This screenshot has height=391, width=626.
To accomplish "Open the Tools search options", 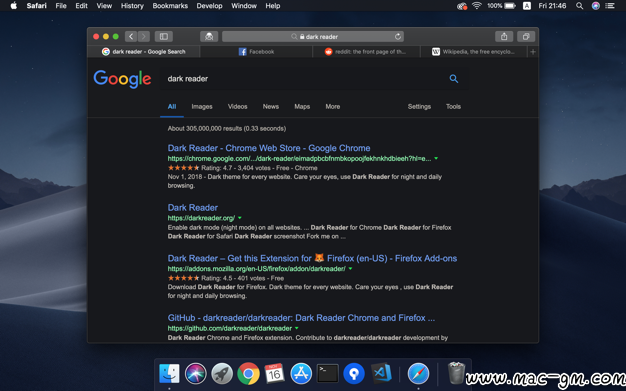I will pos(453,107).
